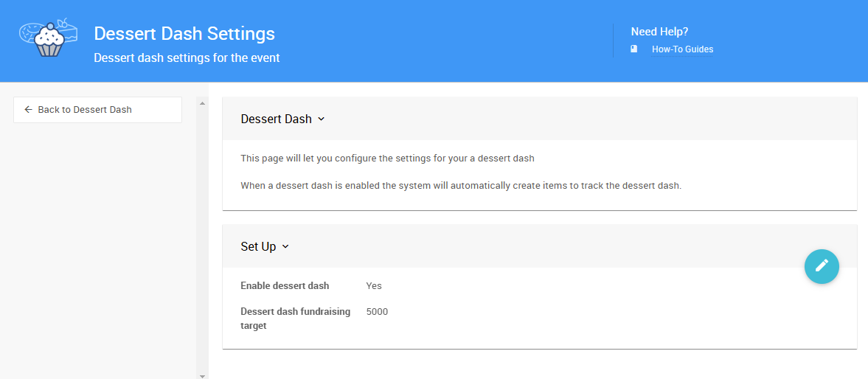
Task: Open the How-To Guides link
Action: 682,49
